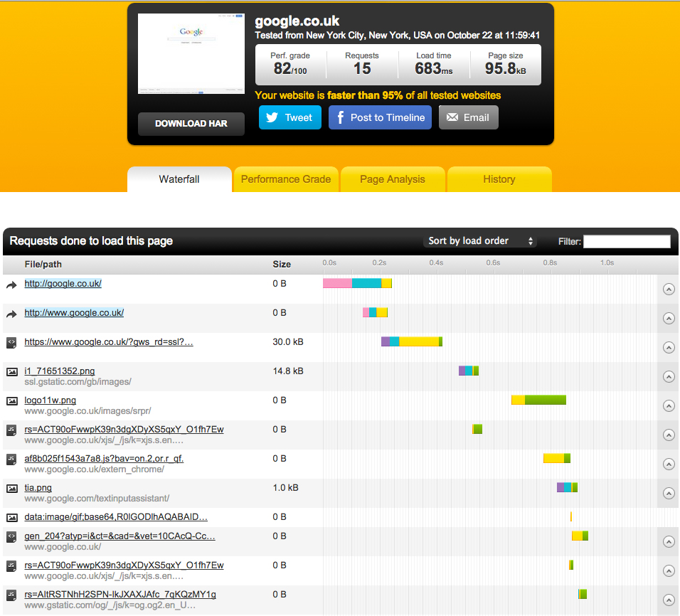This screenshot has height=616, width=680.
Task: Click the 'google.co.uk' heading
Action: (297, 21)
